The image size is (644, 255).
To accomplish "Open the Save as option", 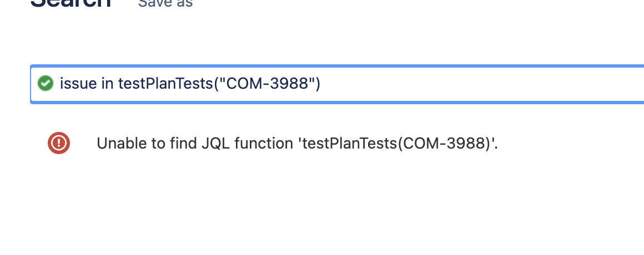I will (165, 3).
